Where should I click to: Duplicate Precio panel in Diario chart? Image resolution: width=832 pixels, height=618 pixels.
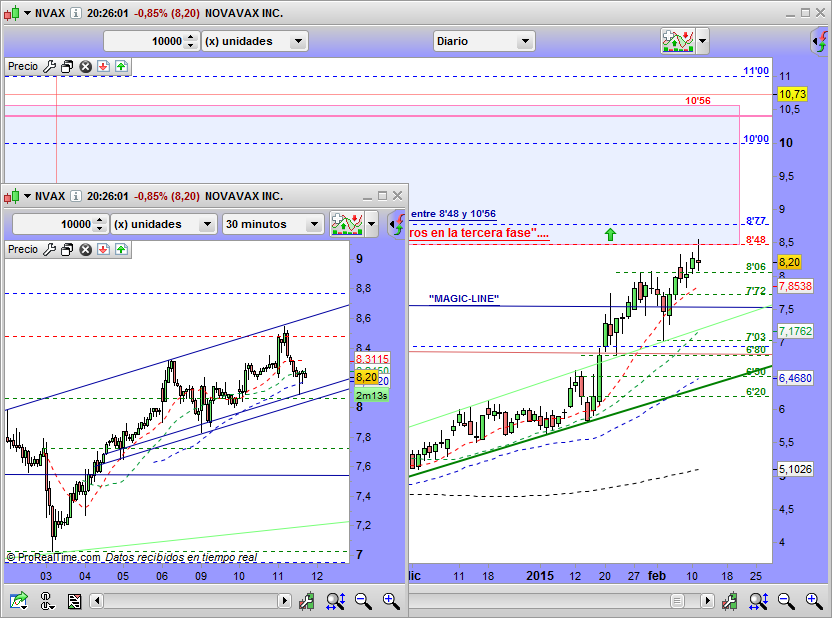(x=67, y=66)
